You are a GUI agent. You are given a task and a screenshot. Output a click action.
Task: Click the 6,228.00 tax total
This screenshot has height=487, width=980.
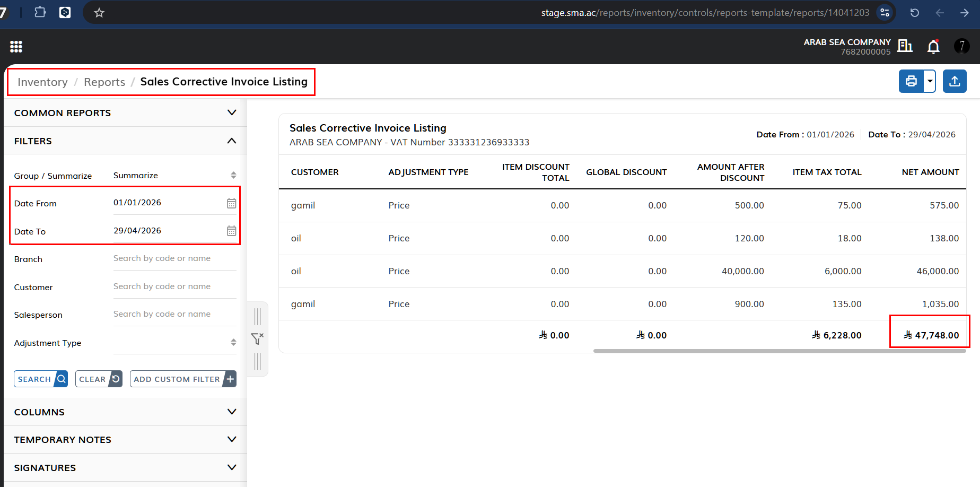click(x=837, y=335)
